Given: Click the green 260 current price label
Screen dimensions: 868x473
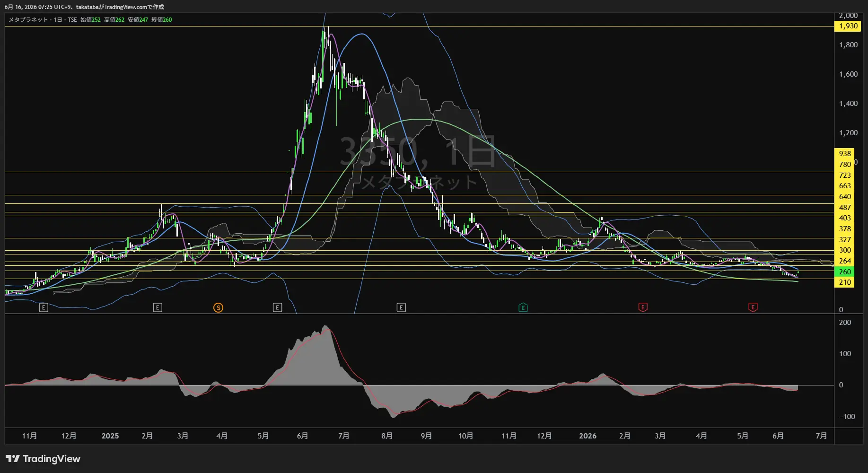Looking at the screenshot, I should pyautogui.click(x=845, y=272).
